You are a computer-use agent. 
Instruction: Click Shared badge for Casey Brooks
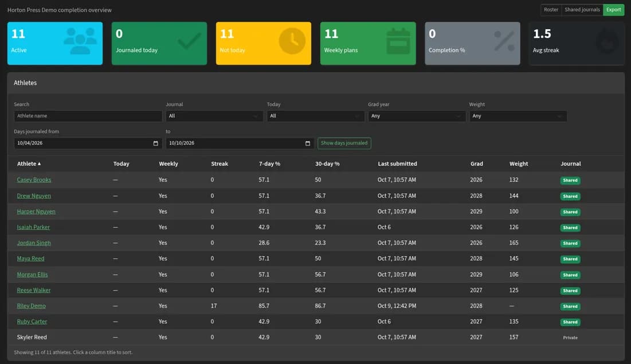(570, 181)
